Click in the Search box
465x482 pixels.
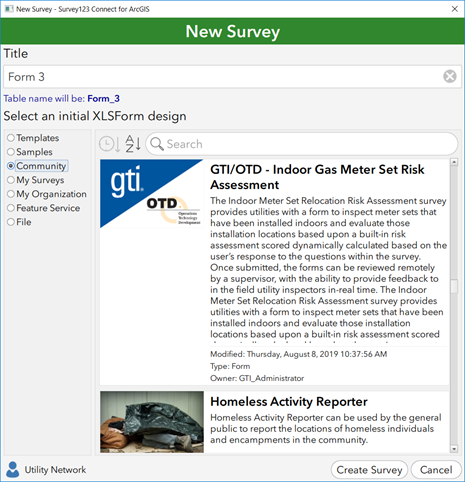[302, 144]
